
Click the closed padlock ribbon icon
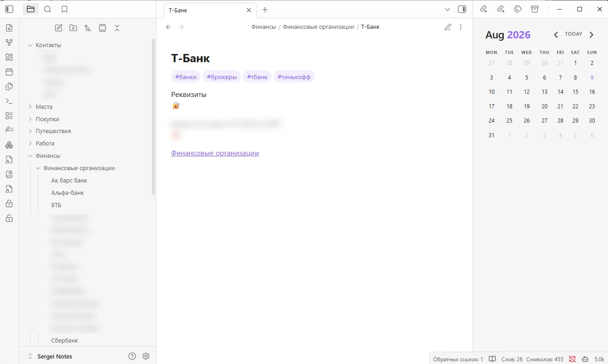tap(9, 203)
